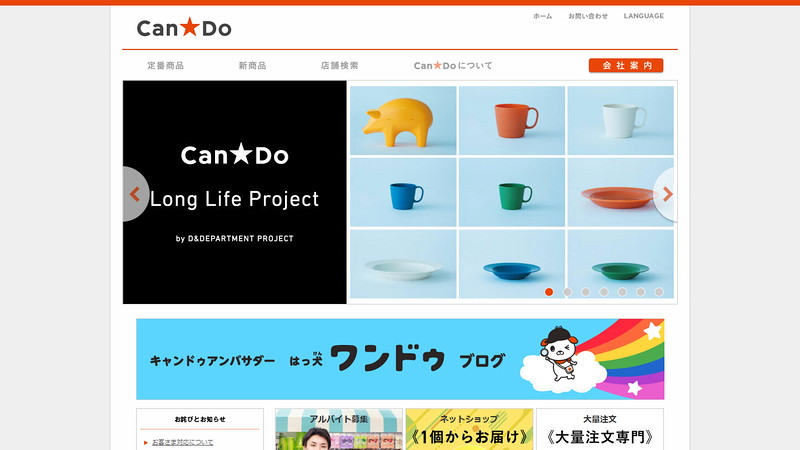Open the ワンドゥ ブログ banner

[x=400, y=359]
